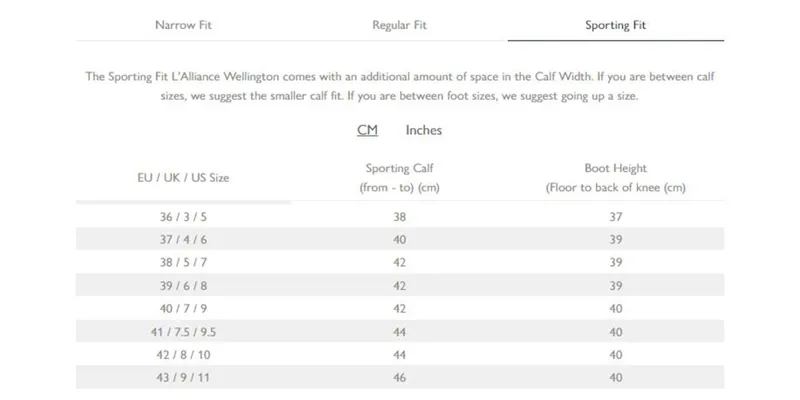Select the 37 / 4 / 6 size row

(x=400, y=239)
